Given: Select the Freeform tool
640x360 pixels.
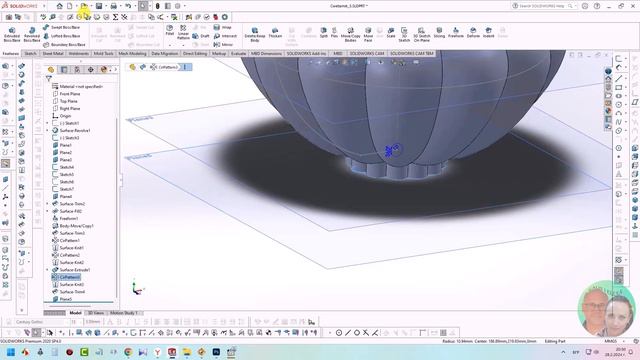Looking at the screenshot, I should pos(456,33).
